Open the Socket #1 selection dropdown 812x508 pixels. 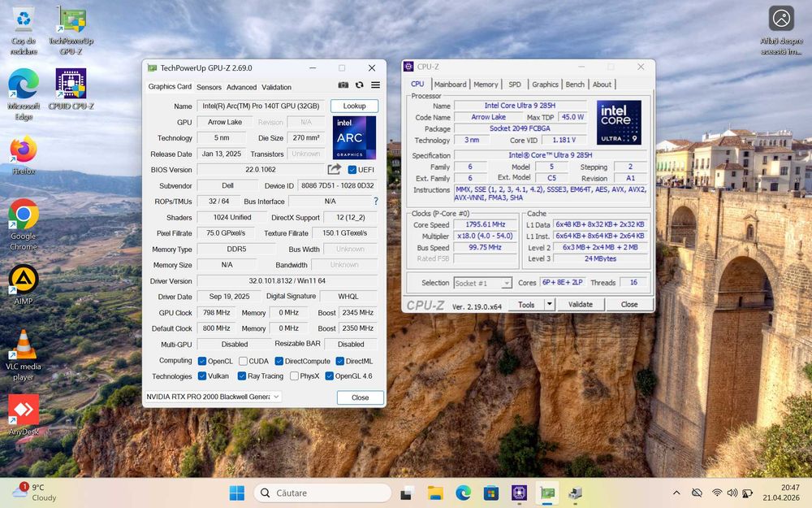(x=482, y=283)
